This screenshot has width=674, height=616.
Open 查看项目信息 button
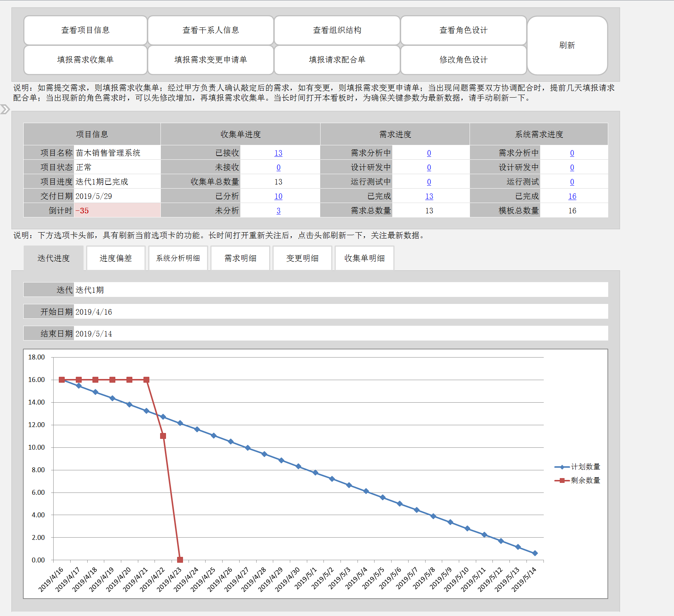(x=85, y=30)
